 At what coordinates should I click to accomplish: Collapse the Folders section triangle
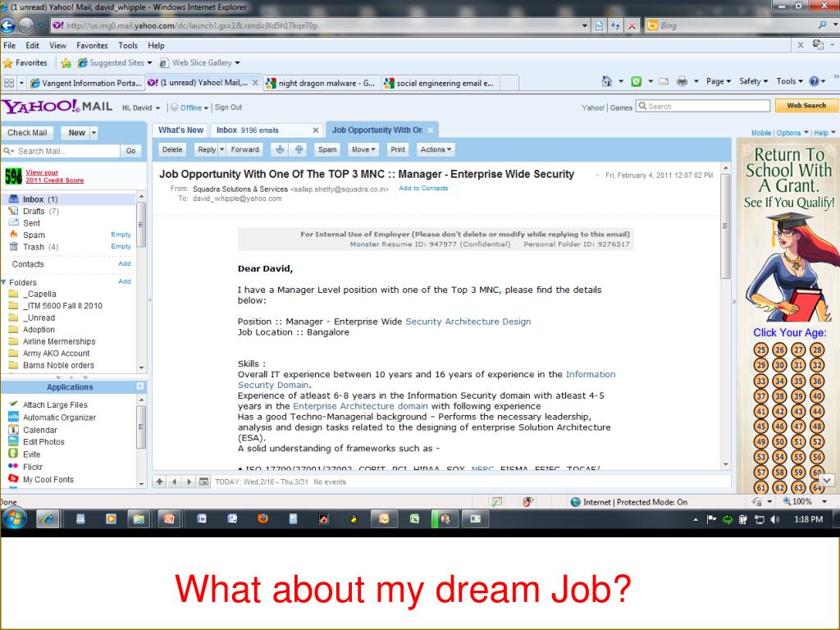(4, 282)
